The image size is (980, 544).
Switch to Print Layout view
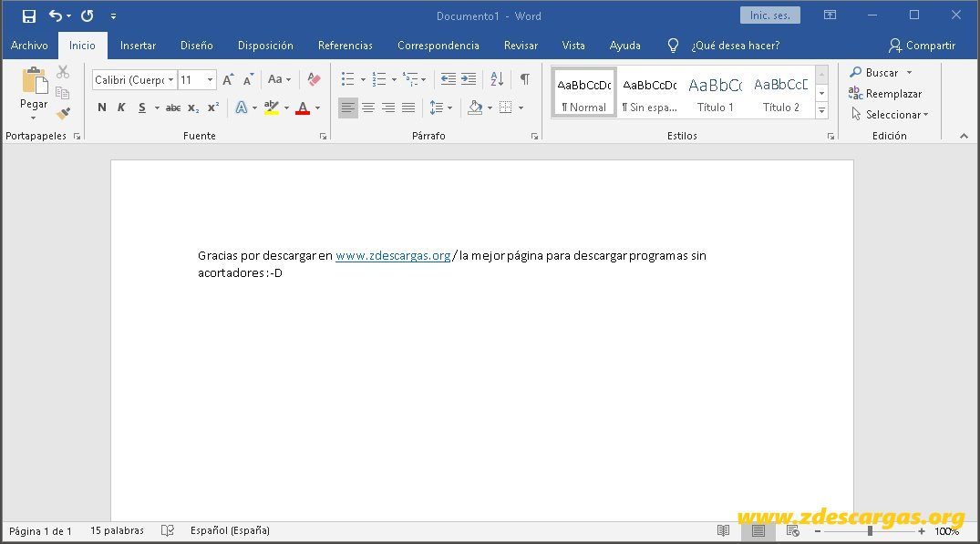tap(758, 531)
